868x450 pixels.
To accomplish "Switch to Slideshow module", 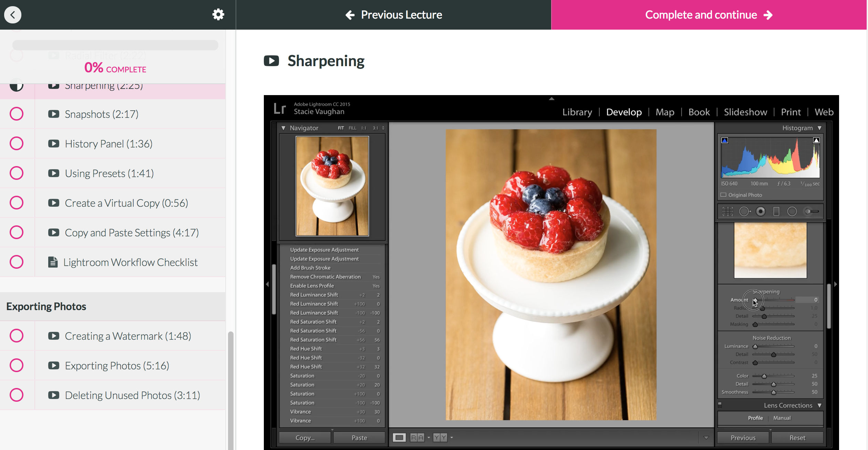I will pos(745,112).
